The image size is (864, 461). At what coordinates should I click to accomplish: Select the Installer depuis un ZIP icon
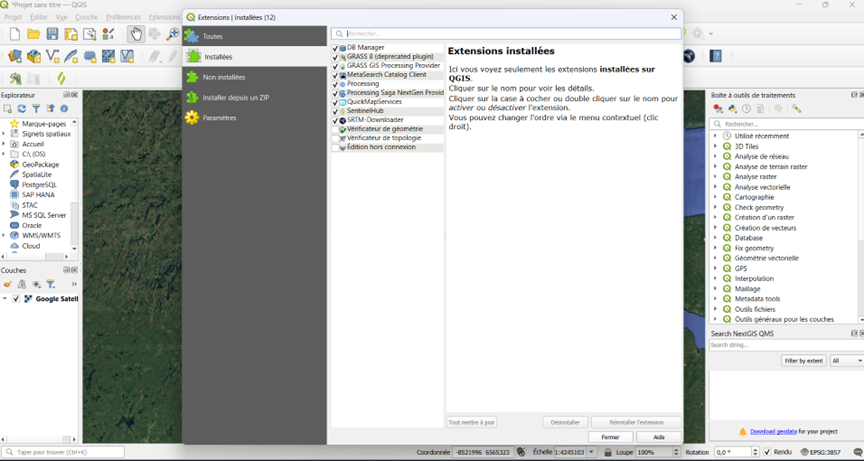(x=192, y=98)
